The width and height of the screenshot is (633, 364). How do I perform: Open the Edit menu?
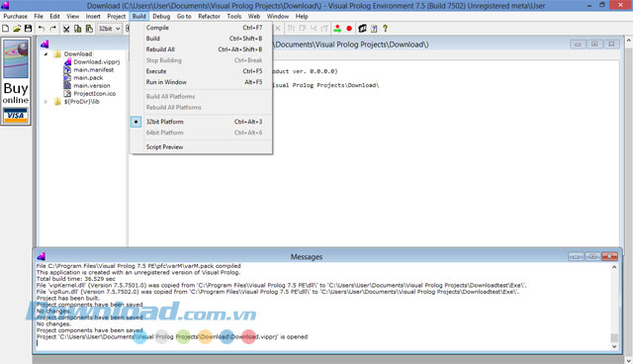(55, 16)
